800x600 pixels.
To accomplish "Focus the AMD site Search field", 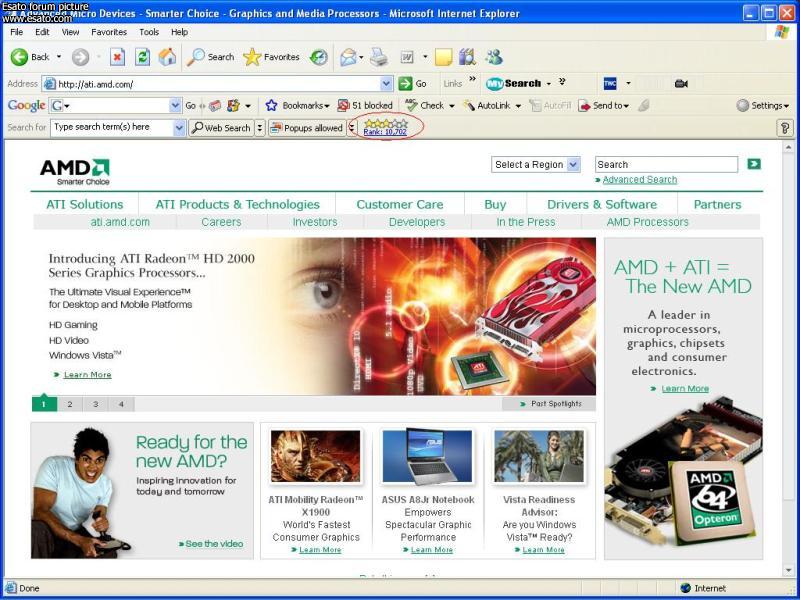I will coord(666,164).
